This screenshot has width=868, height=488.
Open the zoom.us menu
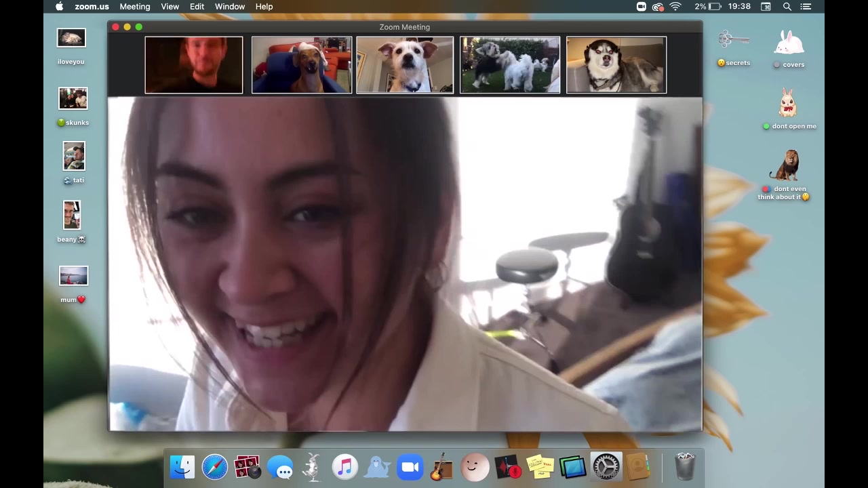click(x=92, y=7)
